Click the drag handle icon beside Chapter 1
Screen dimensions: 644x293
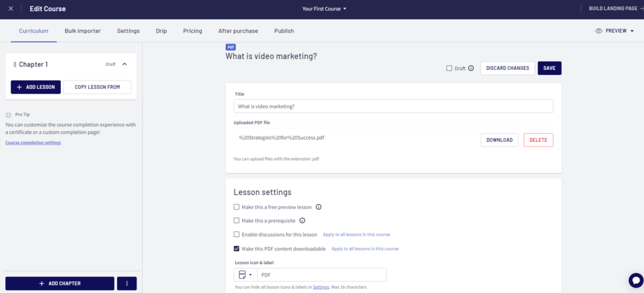[15, 64]
